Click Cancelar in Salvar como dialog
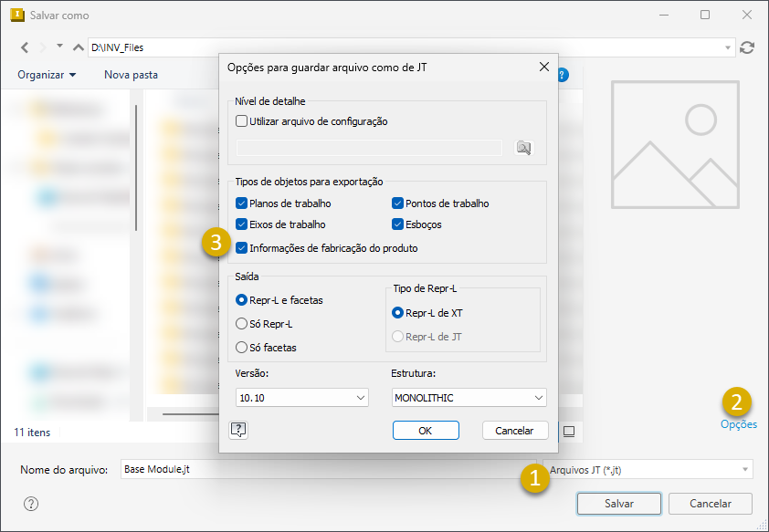The height and width of the screenshot is (532, 769). pos(711,504)
